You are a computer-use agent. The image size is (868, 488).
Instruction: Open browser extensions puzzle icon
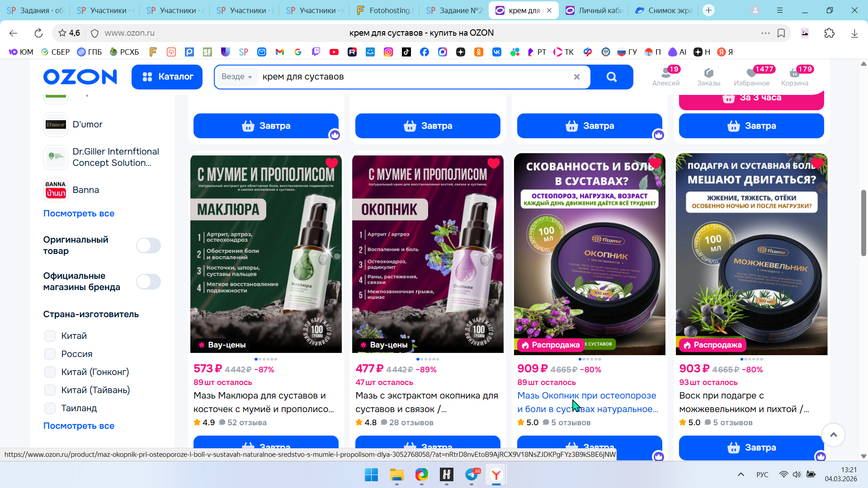pos(829,33)
